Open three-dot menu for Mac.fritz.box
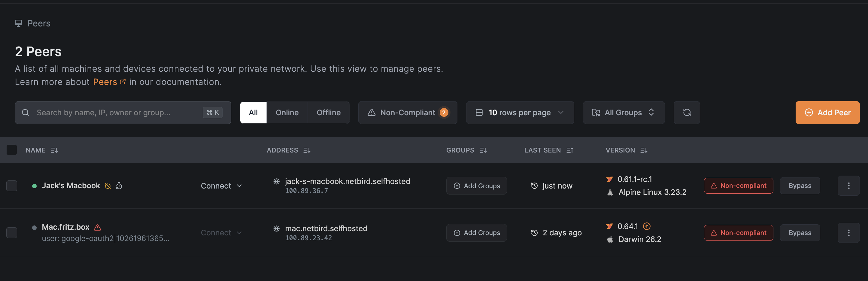The width and height of the screenshot is (868, 281). [x=848, y=233]
